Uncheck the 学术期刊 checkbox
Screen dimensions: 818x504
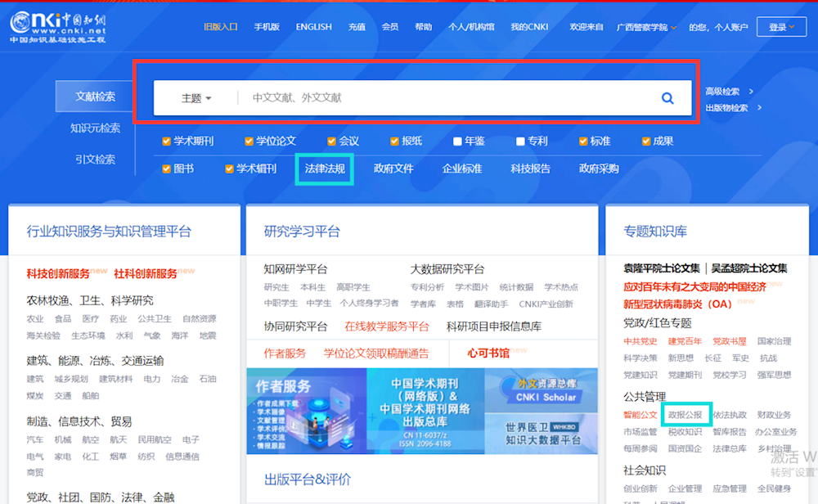[x=167, y=141]
